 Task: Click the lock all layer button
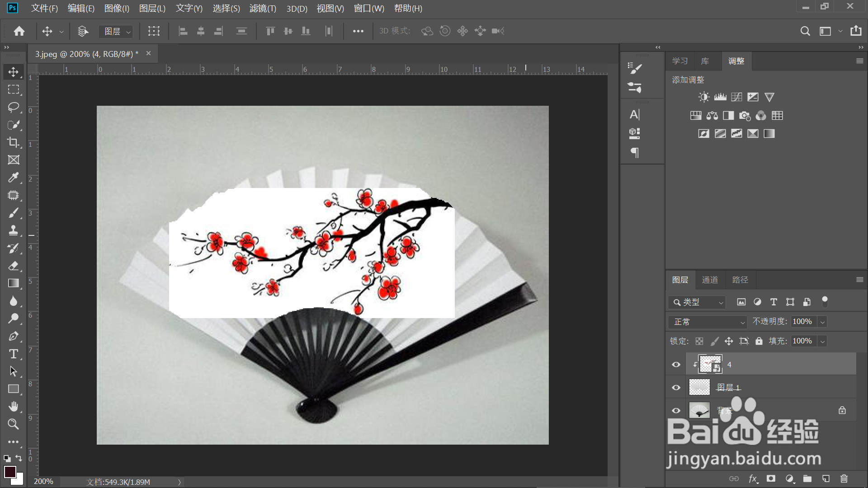[x=759, y=341]
